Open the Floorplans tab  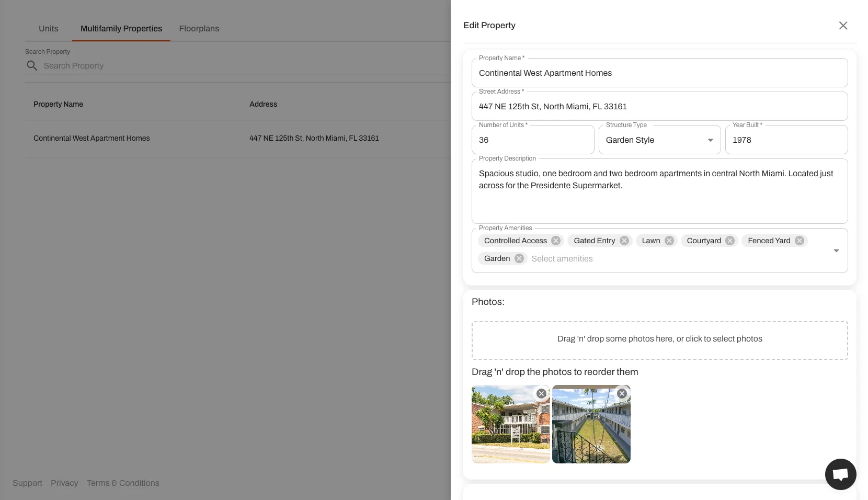[199, 29]
